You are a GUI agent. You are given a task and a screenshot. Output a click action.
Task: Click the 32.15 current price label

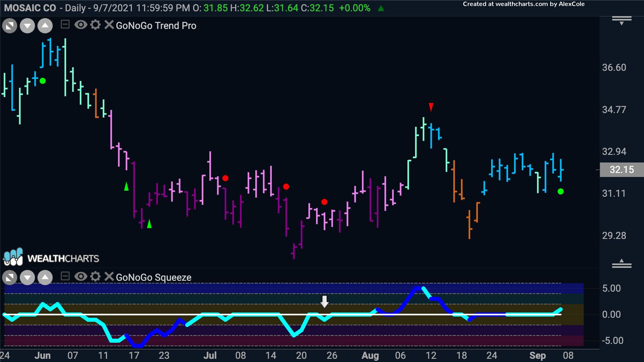[x=621, y=170]
